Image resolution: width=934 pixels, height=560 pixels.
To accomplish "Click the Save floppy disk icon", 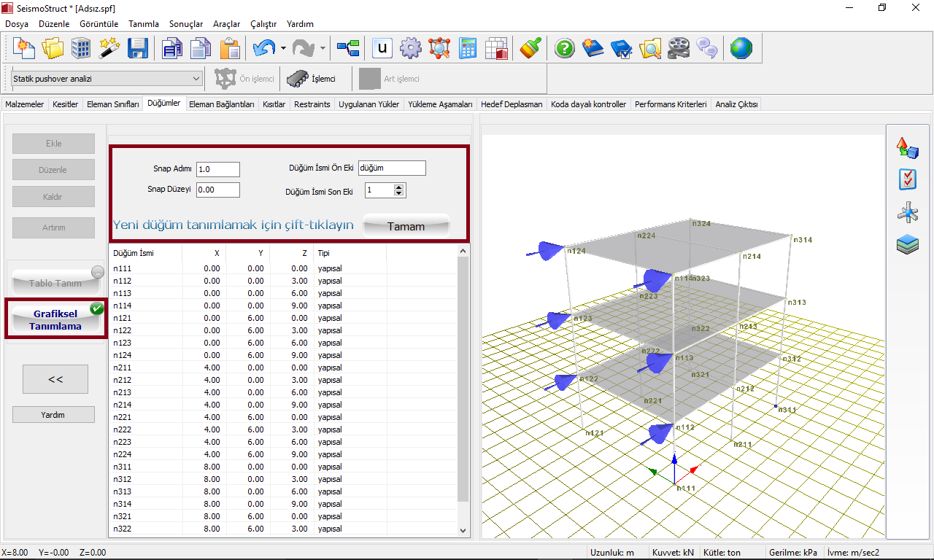I will click(138, 49).
